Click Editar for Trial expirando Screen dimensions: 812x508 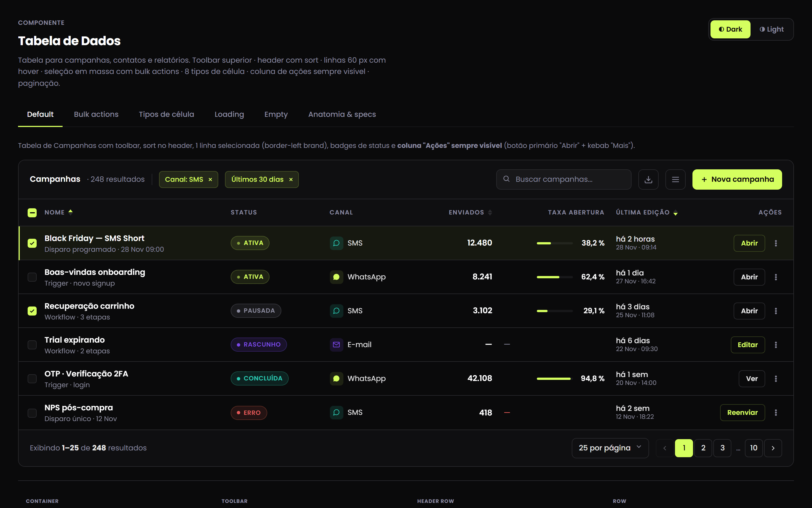pyautogui.click(x=748, y=345)
